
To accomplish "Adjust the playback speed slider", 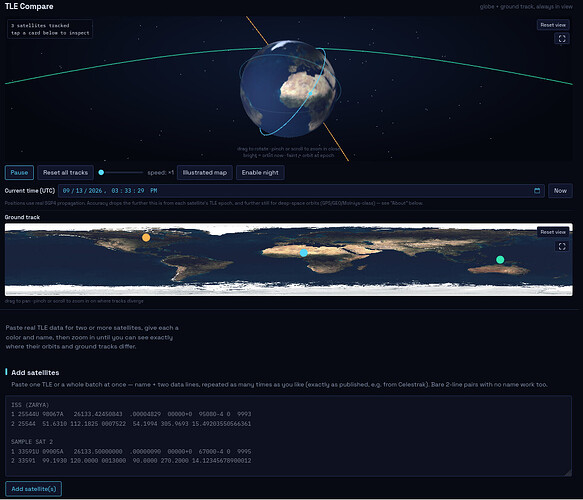I will click(120, 172).
